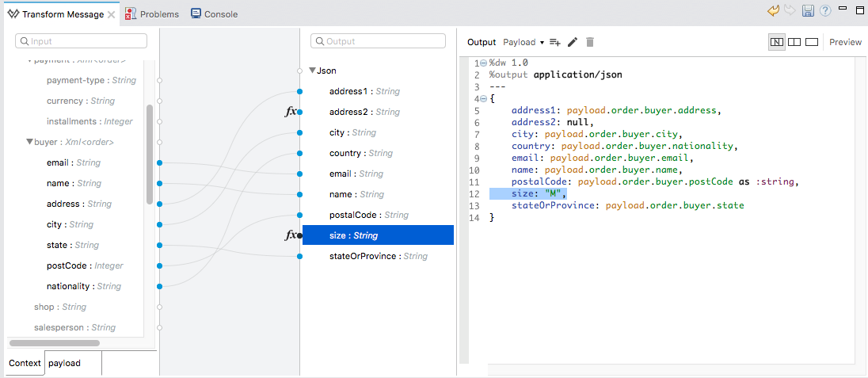The height and width of the screenshot is (378, 868).
Task: Collapse the Json output tree node
Action: 313,71
